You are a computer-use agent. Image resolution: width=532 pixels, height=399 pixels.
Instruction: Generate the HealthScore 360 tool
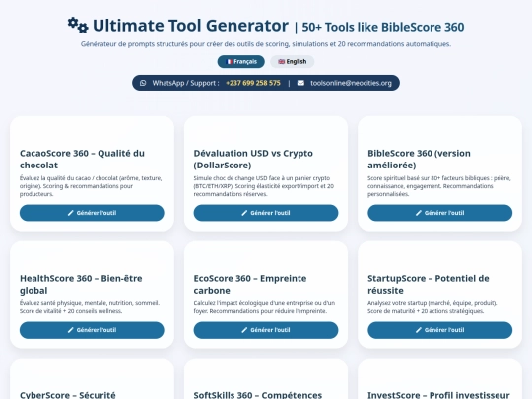point(92,330)
